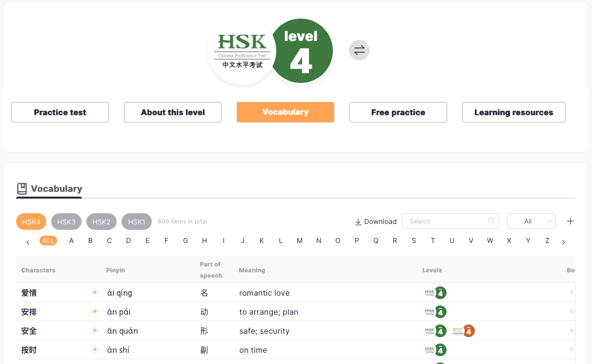
Task: Click the word 按时
Action: (29, 350)
